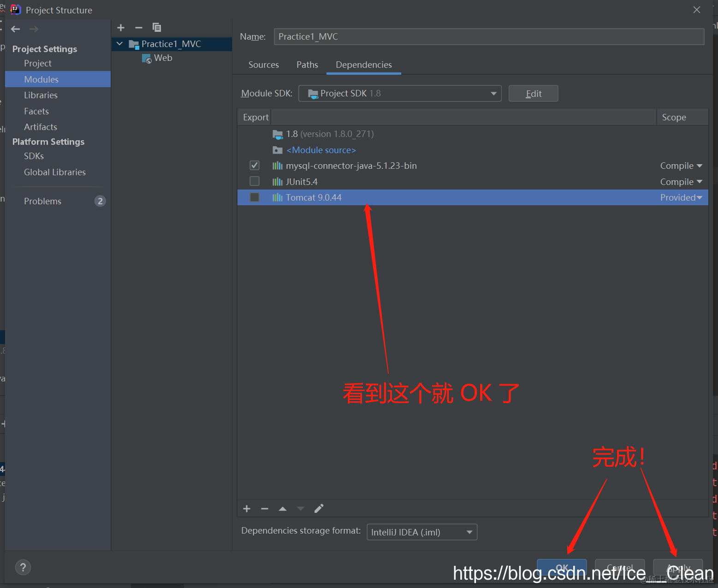The height and width of the screenshot is (588, 718).
Task: Open the Artifacts settings
Action: [x=41, y=127]
